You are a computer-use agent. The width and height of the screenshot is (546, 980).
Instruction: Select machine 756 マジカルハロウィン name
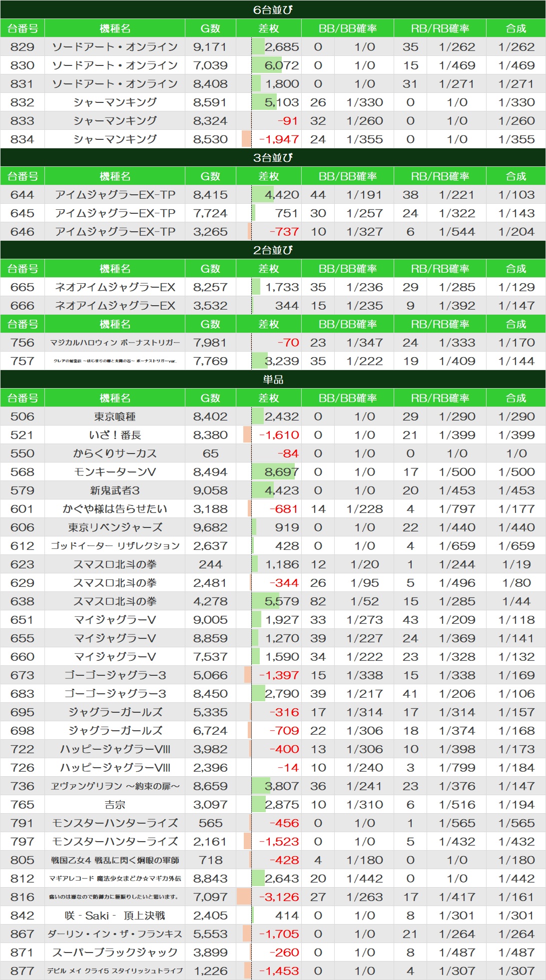[x=115, y=343]
